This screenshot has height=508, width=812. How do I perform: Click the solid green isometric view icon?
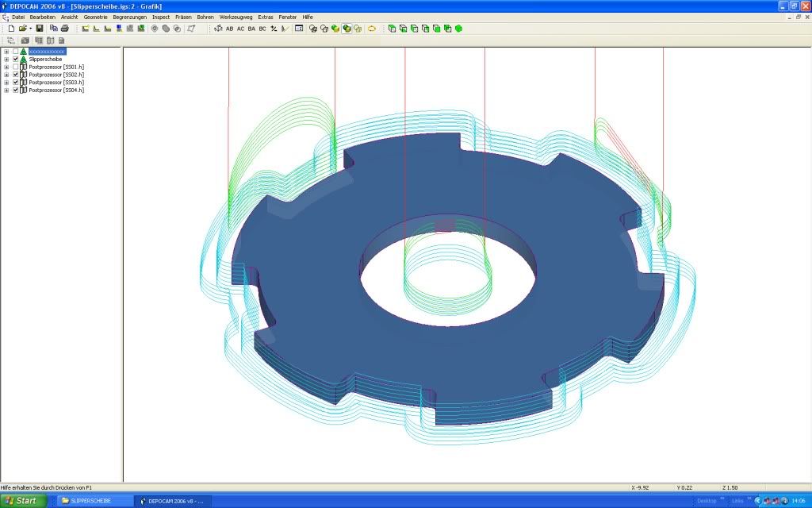click(x=458, y=29)
